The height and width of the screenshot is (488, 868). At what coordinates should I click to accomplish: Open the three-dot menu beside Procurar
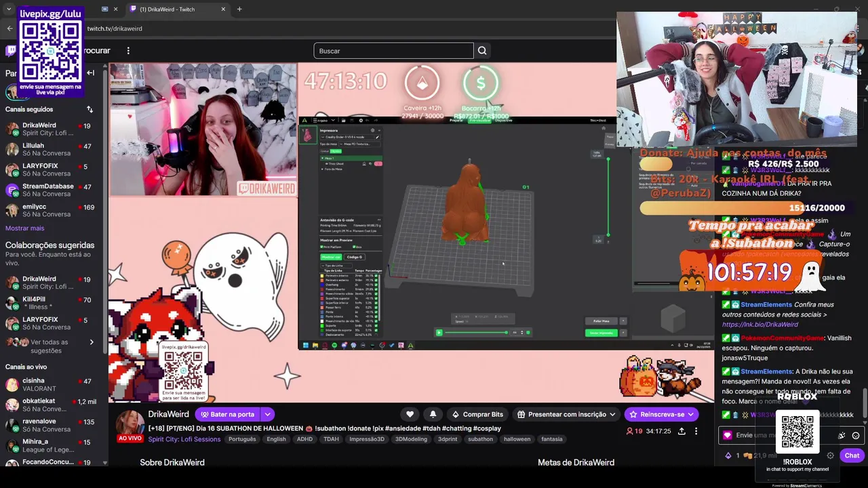pos(128,51)
